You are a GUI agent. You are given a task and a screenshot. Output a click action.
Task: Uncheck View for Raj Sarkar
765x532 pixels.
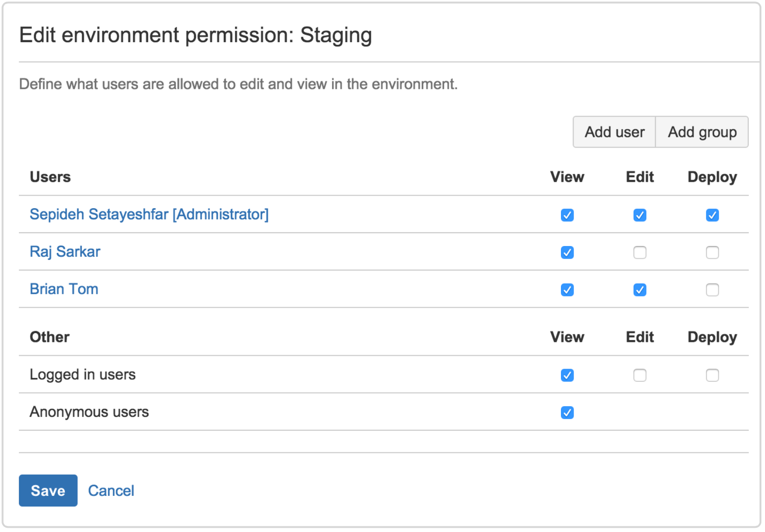point(567,252)
